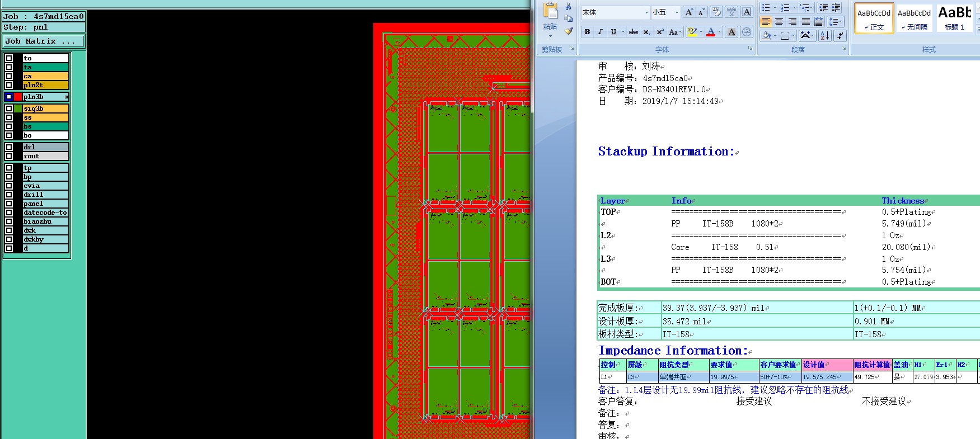Click the 'Stackup Information:' heading text

pos(666,152)
